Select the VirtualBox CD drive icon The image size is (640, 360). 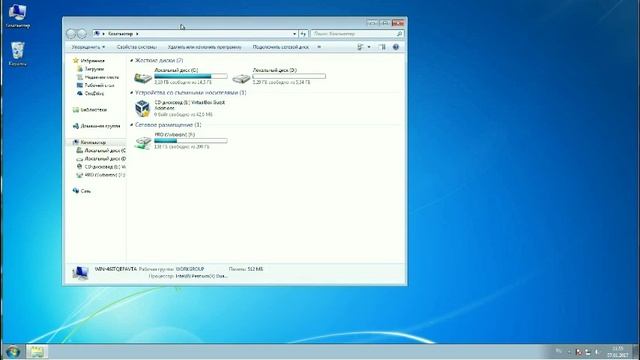point(143,109)
